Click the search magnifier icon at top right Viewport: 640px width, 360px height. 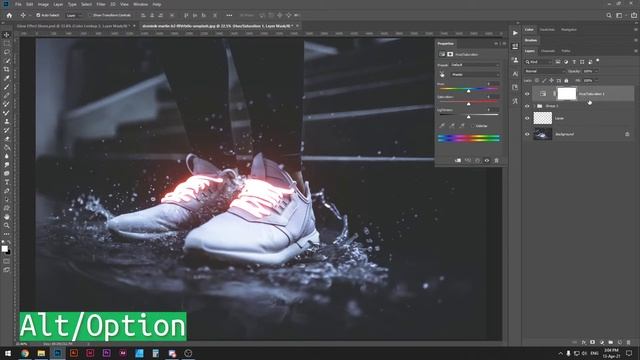coord(609,15)
